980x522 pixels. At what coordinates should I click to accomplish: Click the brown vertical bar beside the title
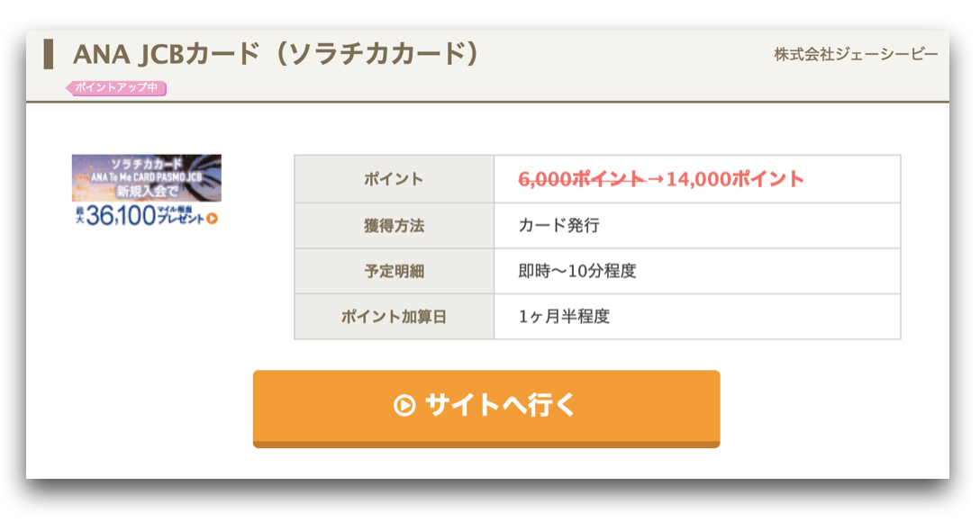(x=48, y=54)
